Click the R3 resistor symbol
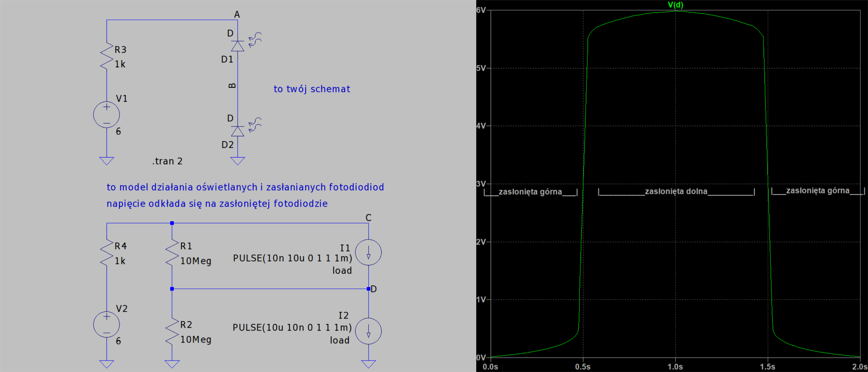This screenshot has width=868, height=372. (x=107, y=56)
